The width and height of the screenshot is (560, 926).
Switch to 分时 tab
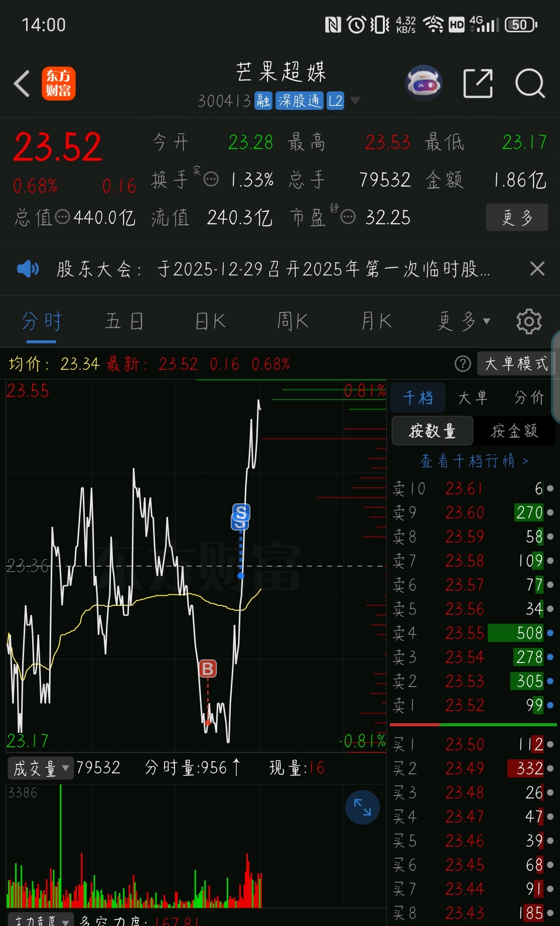42,321
